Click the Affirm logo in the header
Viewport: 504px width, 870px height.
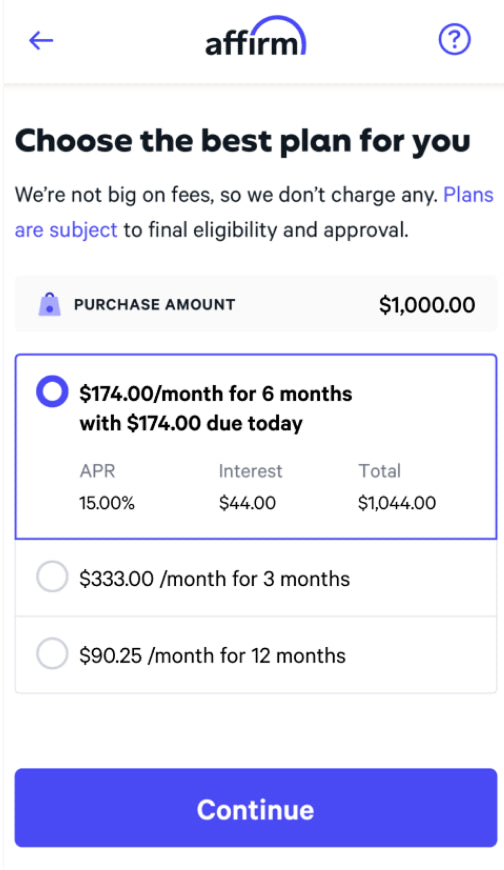point(255,36)
